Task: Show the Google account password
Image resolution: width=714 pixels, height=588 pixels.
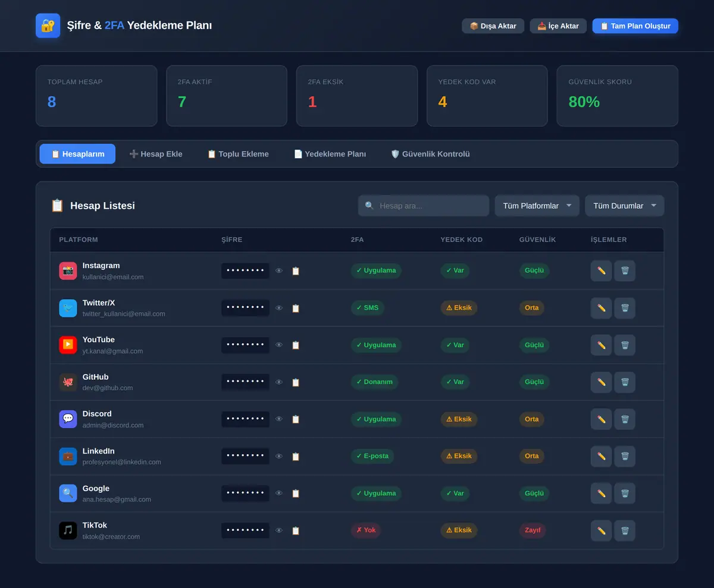Action: pos(279,493)
